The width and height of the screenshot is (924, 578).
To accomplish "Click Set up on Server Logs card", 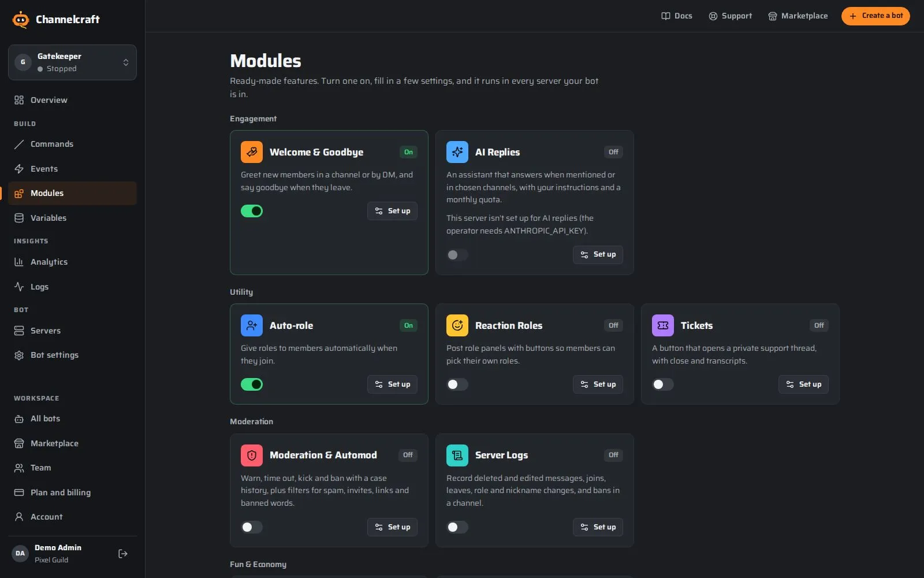I will click(598, 527).
